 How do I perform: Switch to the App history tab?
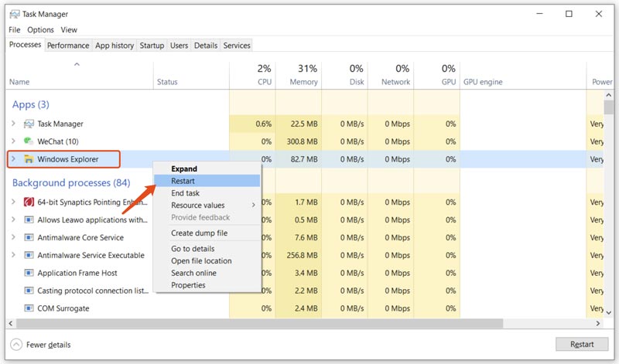coord(115,46)
